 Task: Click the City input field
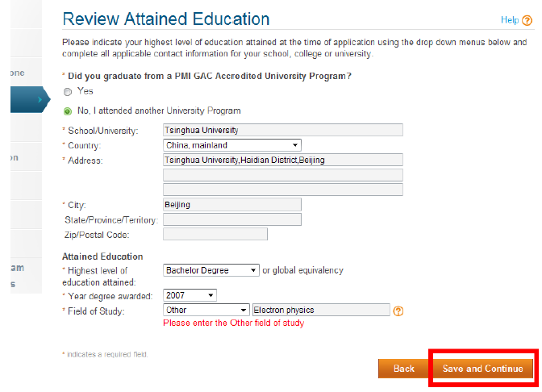[x=231, y=205]
